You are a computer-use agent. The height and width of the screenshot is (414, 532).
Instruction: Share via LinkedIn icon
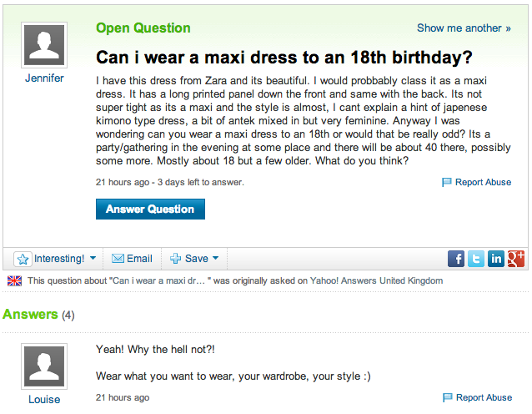[496, 259]
